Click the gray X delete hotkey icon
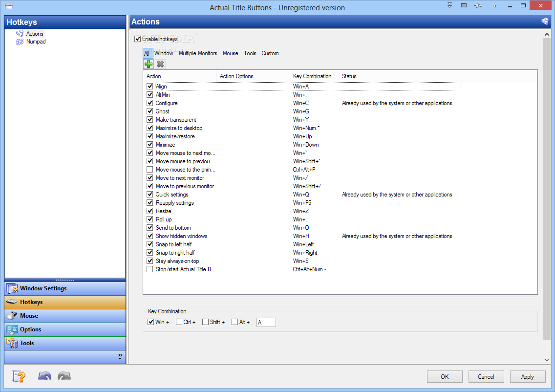Viewport: 555px width, 392px height. click(x=160, y=64)
